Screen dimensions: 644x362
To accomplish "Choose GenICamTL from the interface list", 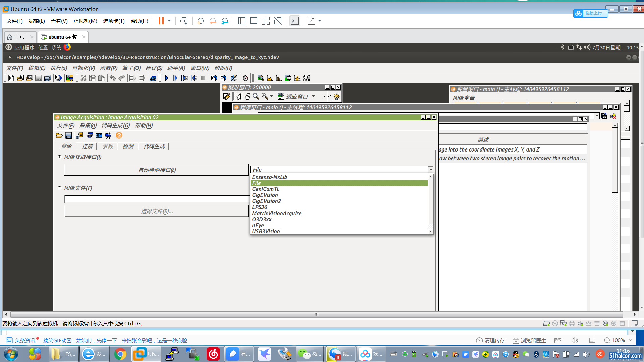I will coord(339,189).
